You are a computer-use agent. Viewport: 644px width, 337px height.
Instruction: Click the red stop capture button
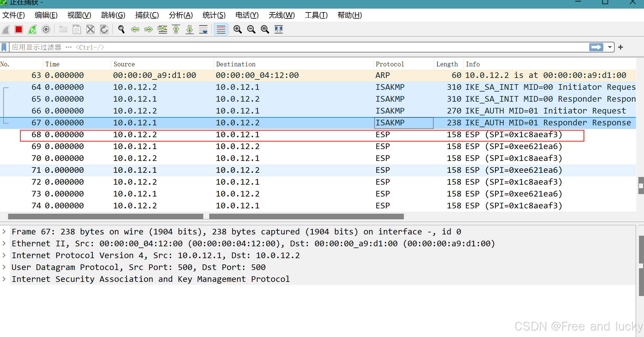point(19,29)
